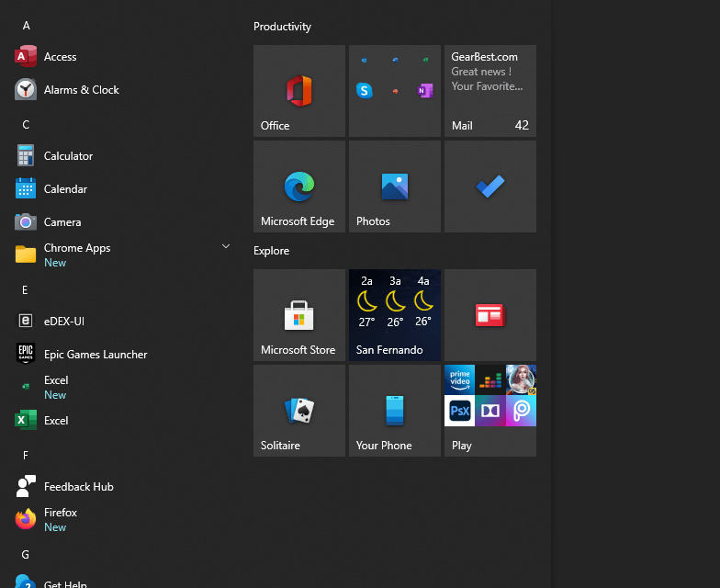The width and height of the screenshot is (720, 588).
Task: Open PicsArt icon in Play folder
Action: (522, 411)
